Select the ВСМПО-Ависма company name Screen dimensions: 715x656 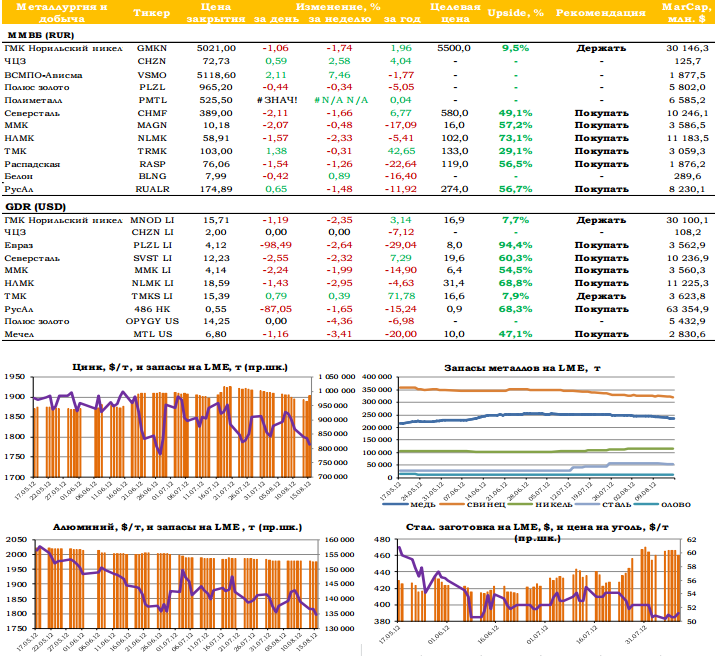(x=43, y=75)
